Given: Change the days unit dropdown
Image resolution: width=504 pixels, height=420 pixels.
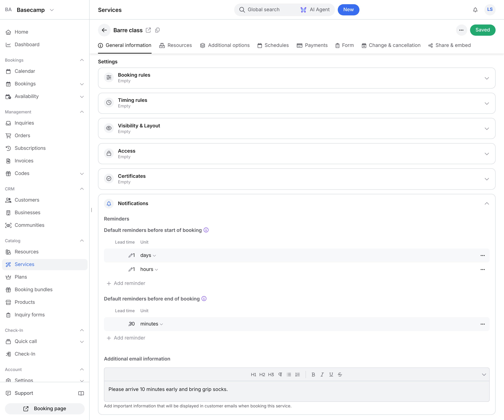Looking at the screenshot, I should [x=148, y=255].
